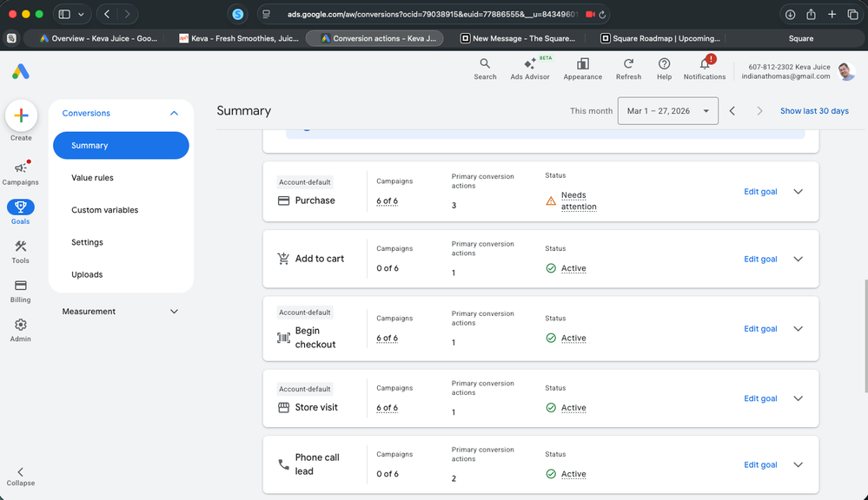Image resolution: width=868 pixels, height=500 pixels.
Task: Expand the Purchase goal row
Action: [798, 191]
